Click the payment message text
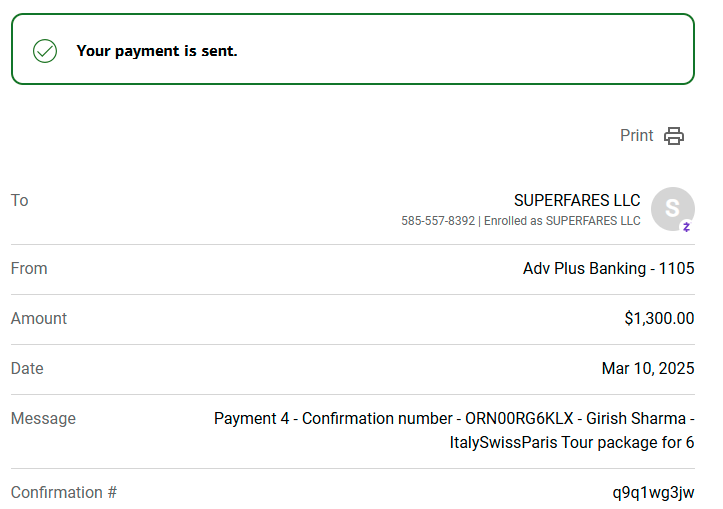This screenshot has width=723, height=509. (454, 430)
